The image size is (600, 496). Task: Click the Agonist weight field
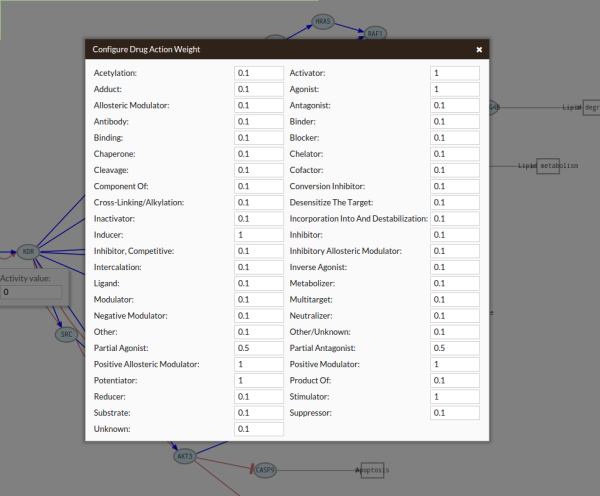click(455, 89)
